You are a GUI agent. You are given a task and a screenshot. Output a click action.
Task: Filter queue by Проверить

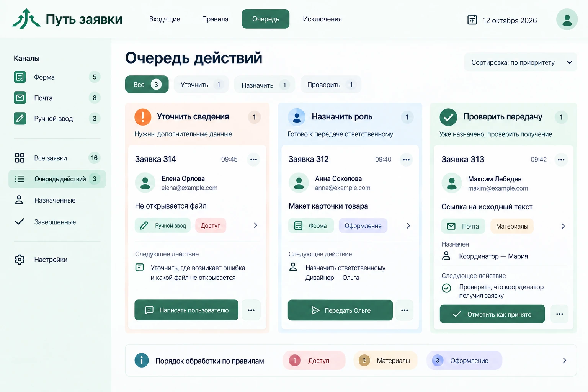(x=331, y=85)
